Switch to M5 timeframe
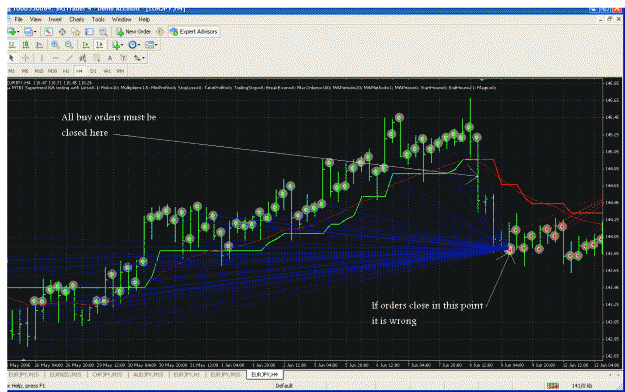Viewport: 625px width, 392px height. [25, 71]
